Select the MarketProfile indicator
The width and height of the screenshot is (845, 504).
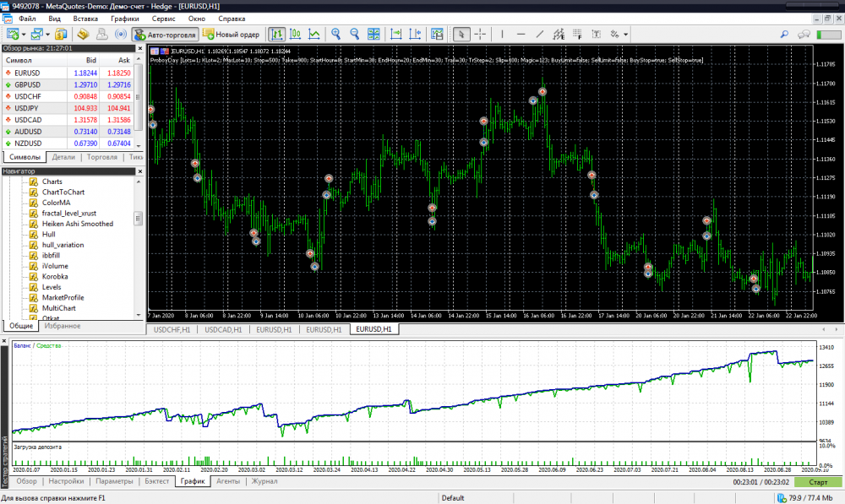(63, 297)
